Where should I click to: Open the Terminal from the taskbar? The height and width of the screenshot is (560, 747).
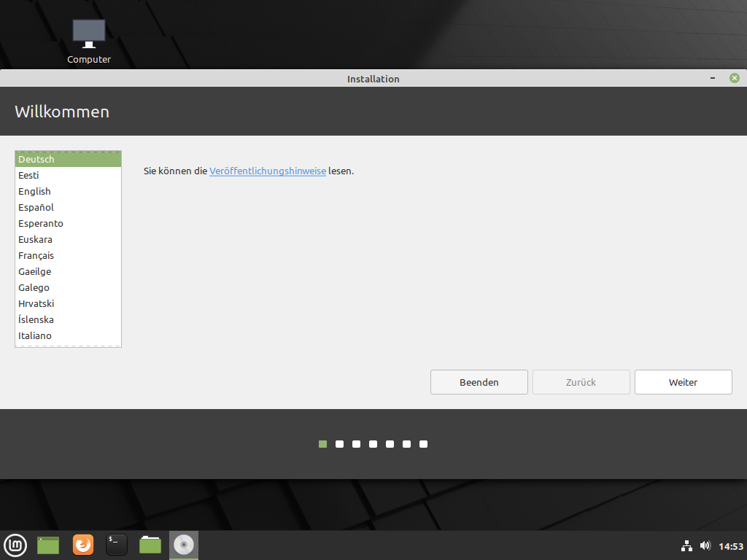(x=117, y=545)
